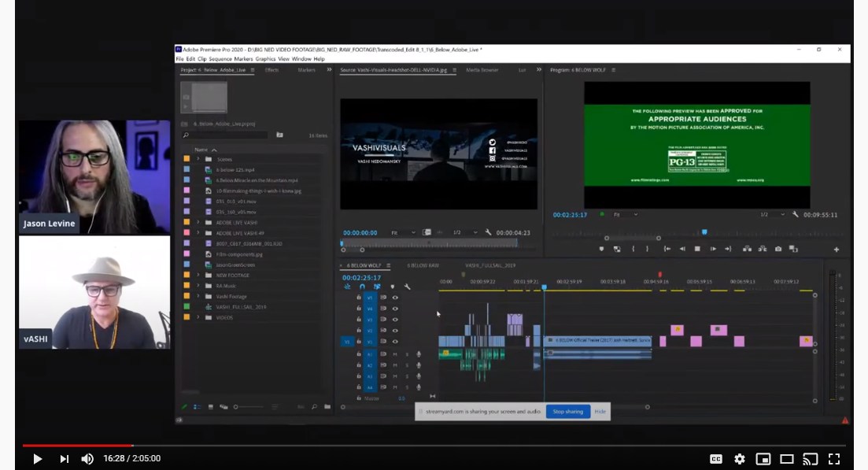Stop playback in Program monitor
Screen dimensions: 868x470
[x=697, y=249]
